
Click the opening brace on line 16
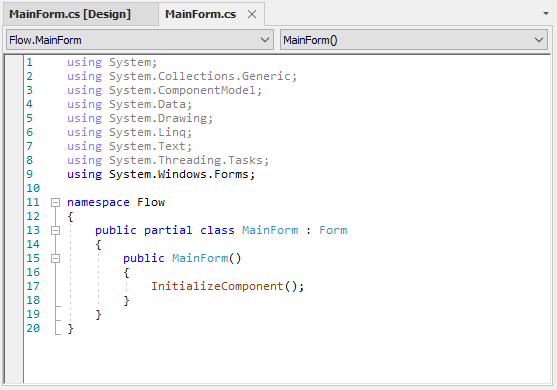tap(126, 273)
